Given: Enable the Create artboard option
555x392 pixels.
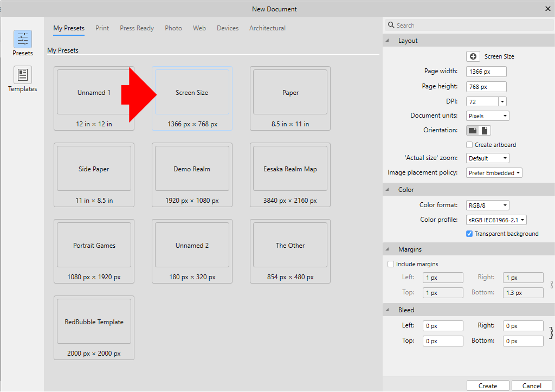Looking at the screenshot, I should click(x=469, y=145).
